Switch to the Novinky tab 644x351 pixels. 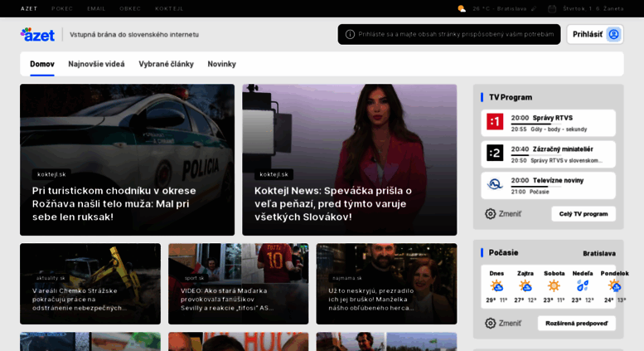(x=222, y=64)
